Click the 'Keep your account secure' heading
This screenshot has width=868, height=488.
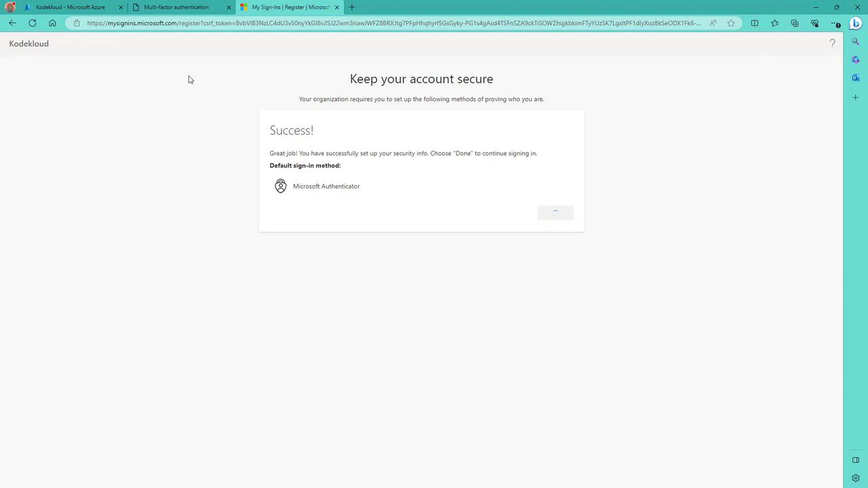pos(421,79)
